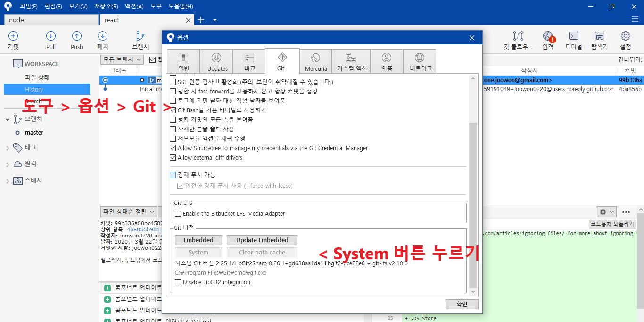Open the General (일반) options tab
644x322 pixels.
(x=183, y=62)
